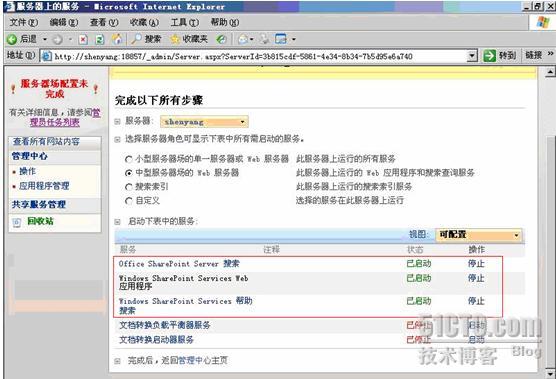Click the Mail icon in toolbar
This screenshot has height=379, width=556.
point(243,39)
